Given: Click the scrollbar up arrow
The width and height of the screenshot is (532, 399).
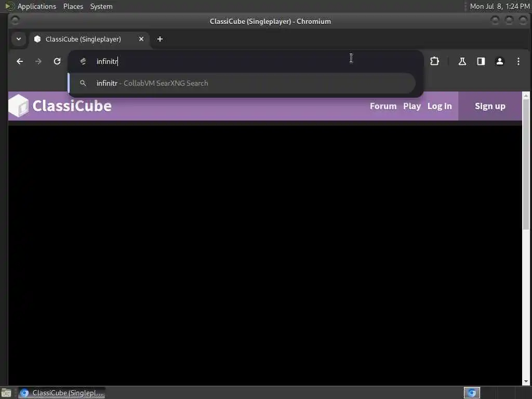Looking at the screenshot, I should 526,96.
